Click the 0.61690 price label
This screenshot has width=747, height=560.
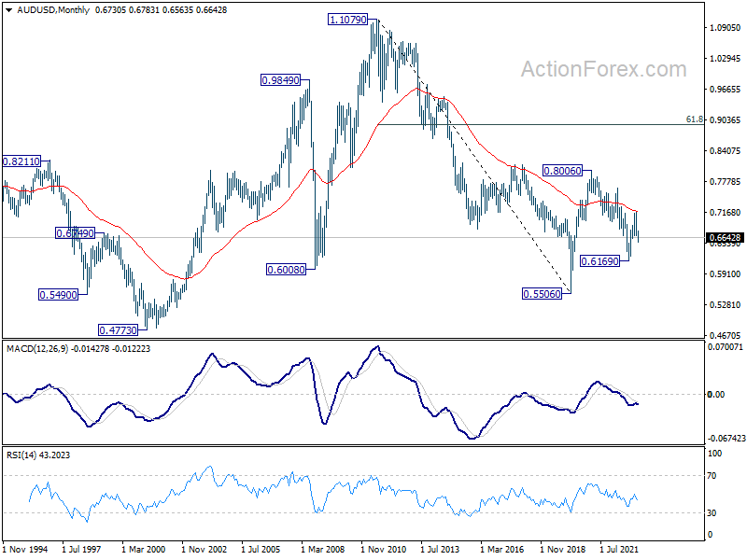(599, 261)
